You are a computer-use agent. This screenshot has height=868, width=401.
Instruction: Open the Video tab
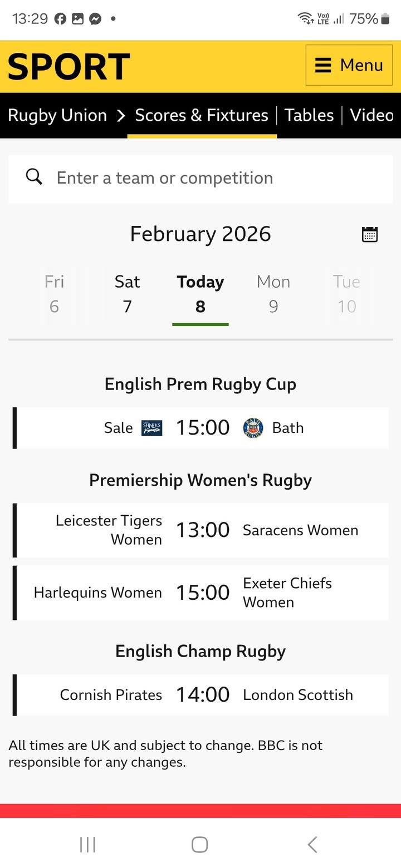tap(371, 115)
